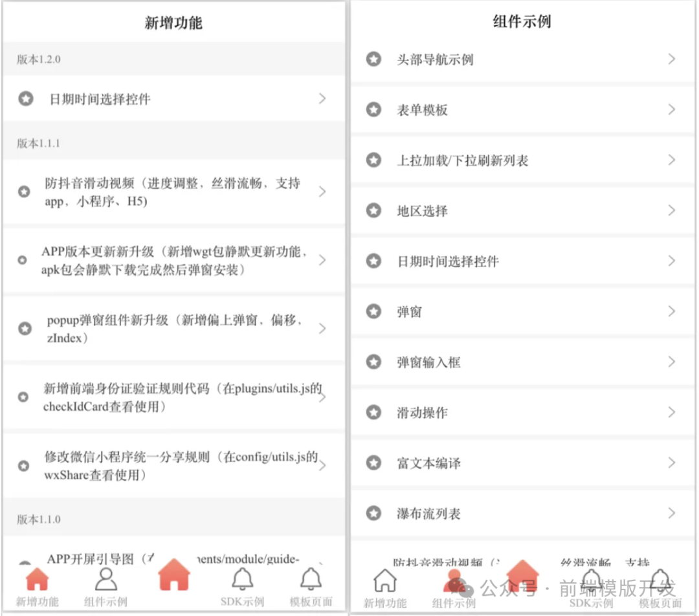Tap the large red center home icon in right tab bar
Viewport: 699px width, 616px height.
522,575
